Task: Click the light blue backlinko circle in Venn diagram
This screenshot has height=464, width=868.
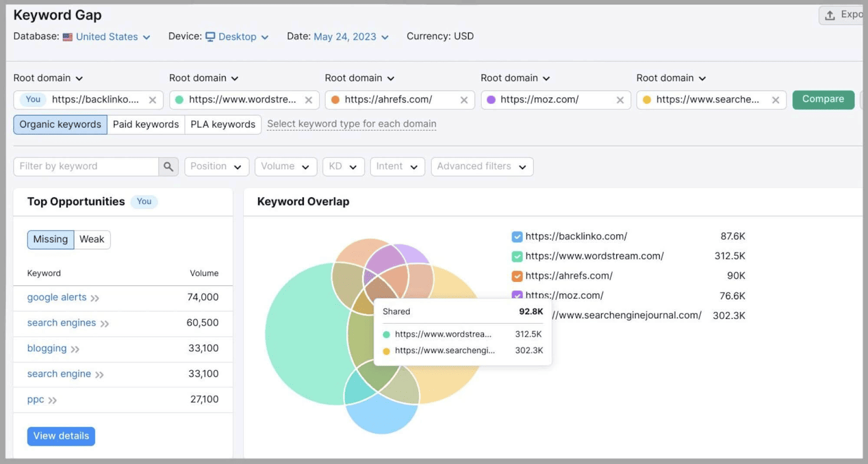Action: pos(382,420)
